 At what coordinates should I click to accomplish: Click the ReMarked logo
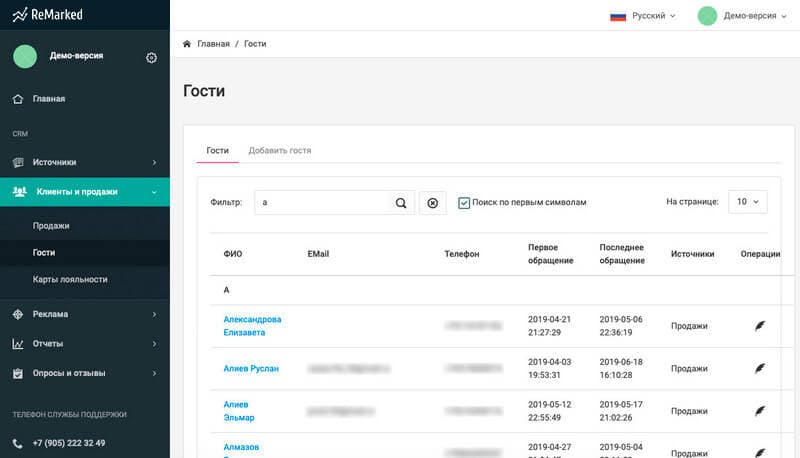click(x=47, y=14)
